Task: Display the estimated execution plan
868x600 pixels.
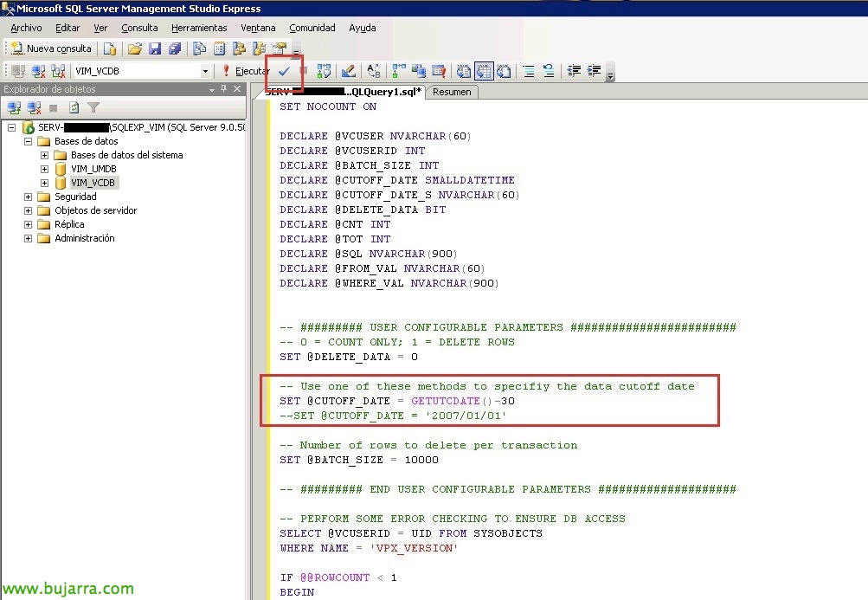Action: pos(324,71)
